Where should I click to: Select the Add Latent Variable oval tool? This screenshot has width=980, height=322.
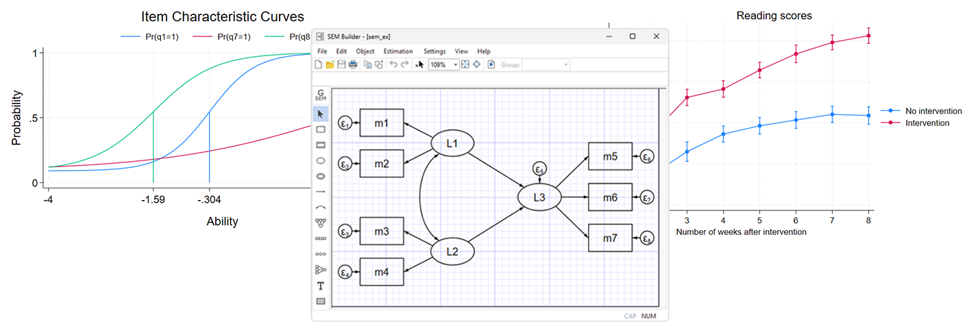pos(321,160)
